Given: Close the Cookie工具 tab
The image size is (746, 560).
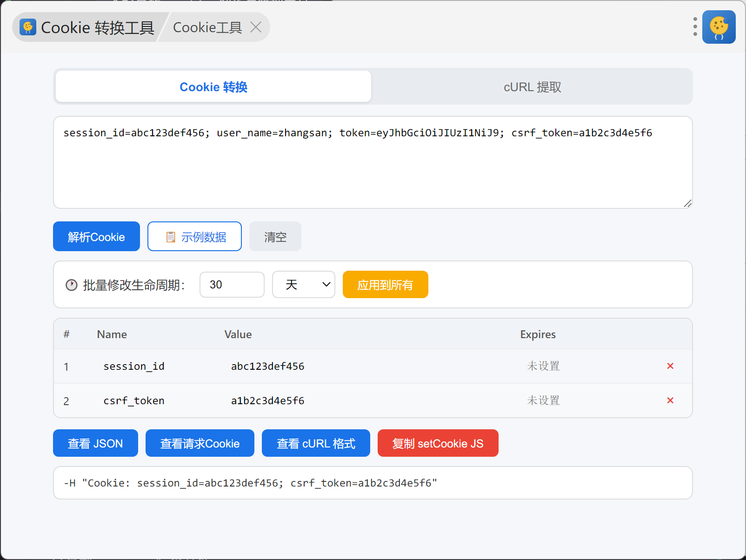Looking at the screenshot, I should click(x=256, y=27).
